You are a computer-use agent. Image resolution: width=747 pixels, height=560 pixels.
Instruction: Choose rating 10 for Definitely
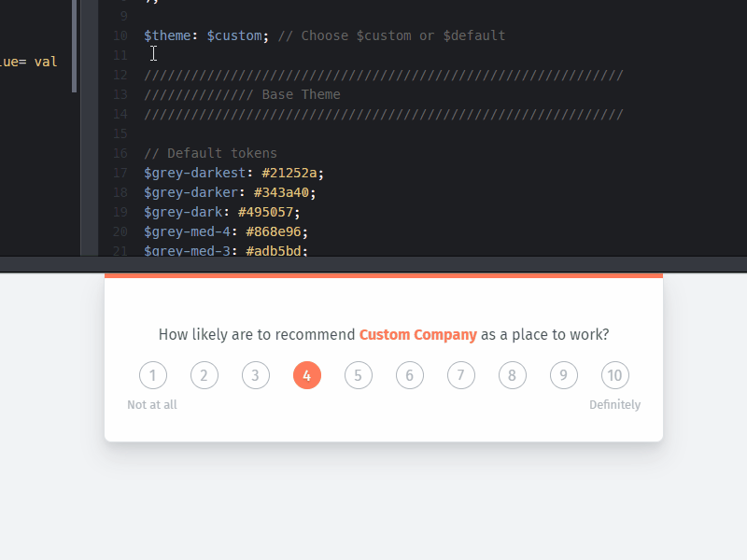coord(615,375)
